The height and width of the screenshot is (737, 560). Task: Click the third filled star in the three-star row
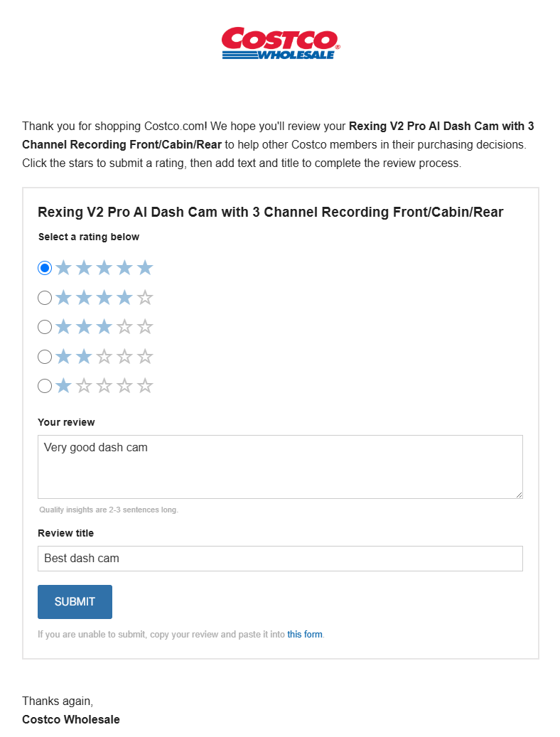[104, 327]
